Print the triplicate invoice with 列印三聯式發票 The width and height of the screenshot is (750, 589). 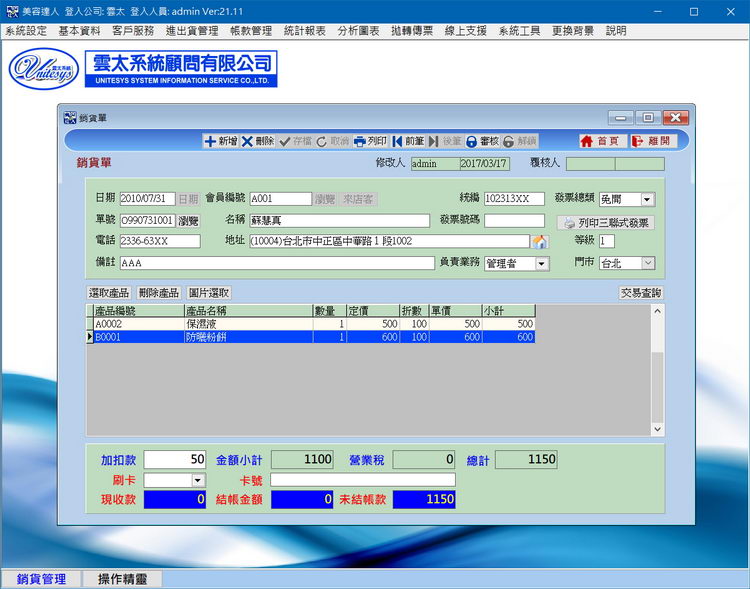click(x=605, y=222)
